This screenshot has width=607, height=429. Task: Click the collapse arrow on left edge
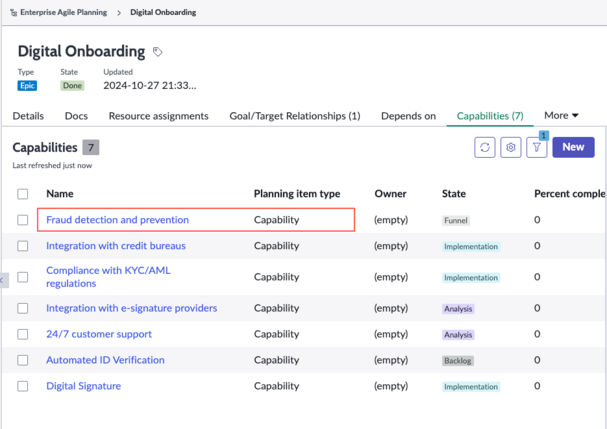[x=3, y=280]
